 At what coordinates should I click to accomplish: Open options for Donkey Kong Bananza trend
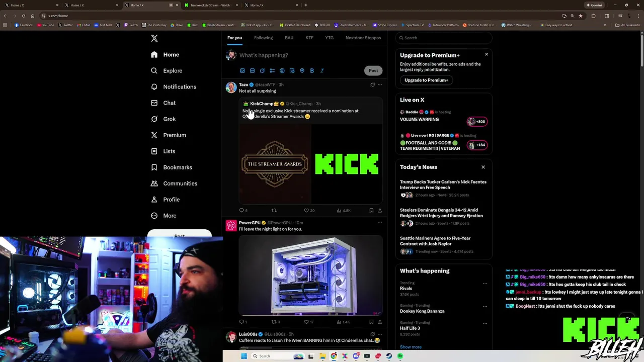pyautogui.click(x=485, y=306)
